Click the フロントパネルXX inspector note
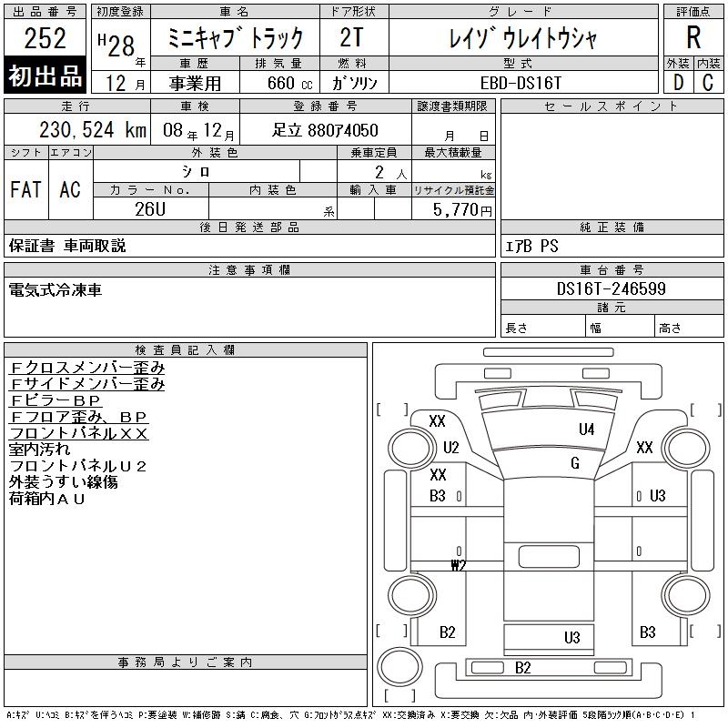Image resolution: width=728 pixels, height=728 pixels. click(x=78, y=433)
